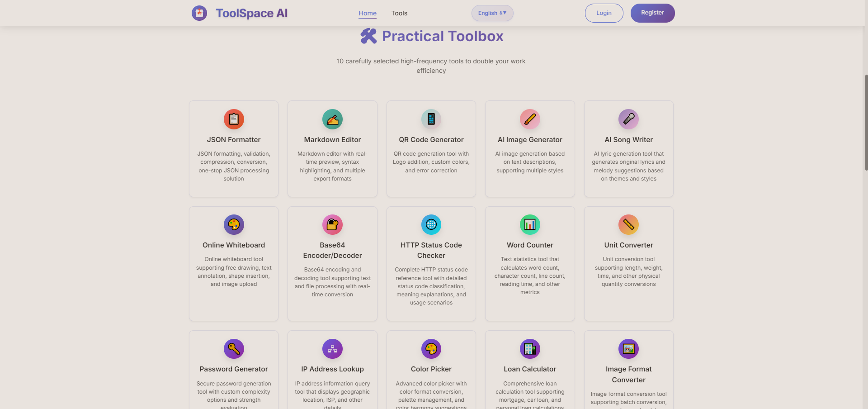The width and height of the screenshot is (868, 409).
Task: Open the Online Whiteboard palette icon
Action: point(233,224)
